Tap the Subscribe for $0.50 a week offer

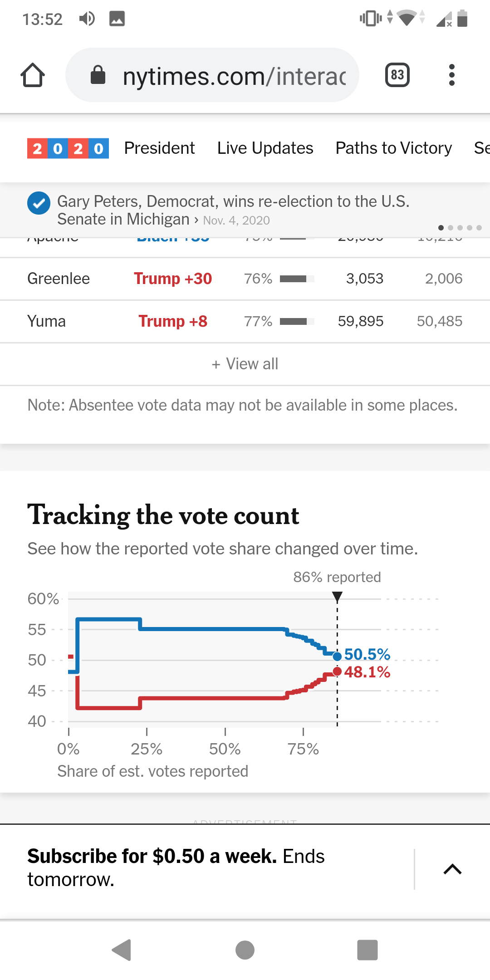176,867
